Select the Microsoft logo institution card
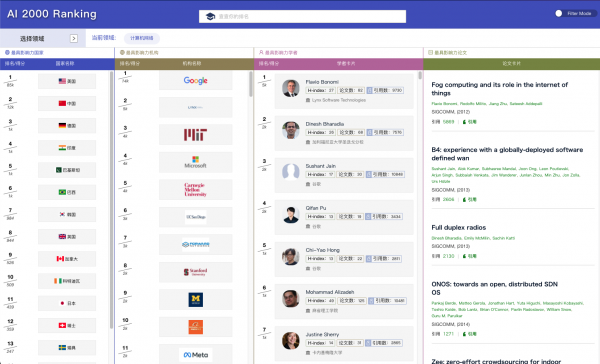This screenshot has width=600, height=364. [x=196, y=162]
